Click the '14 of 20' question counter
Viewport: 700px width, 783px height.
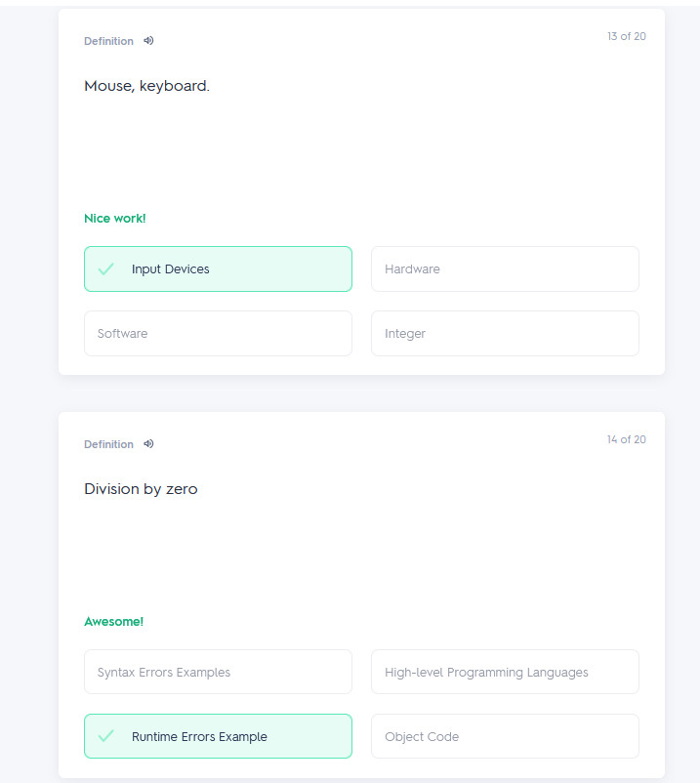pos(627,439)
